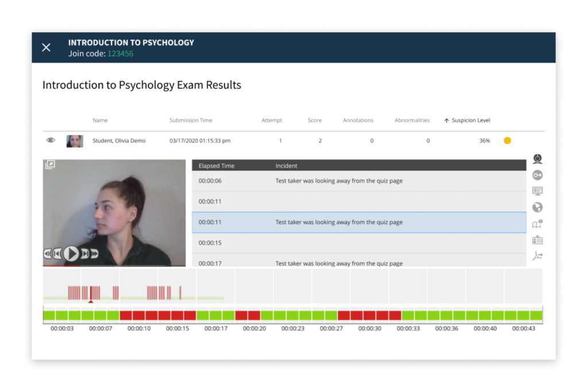Sort by the Score column header
The height and width of the screenshot is (392, 588).
[x=315, y=121]
